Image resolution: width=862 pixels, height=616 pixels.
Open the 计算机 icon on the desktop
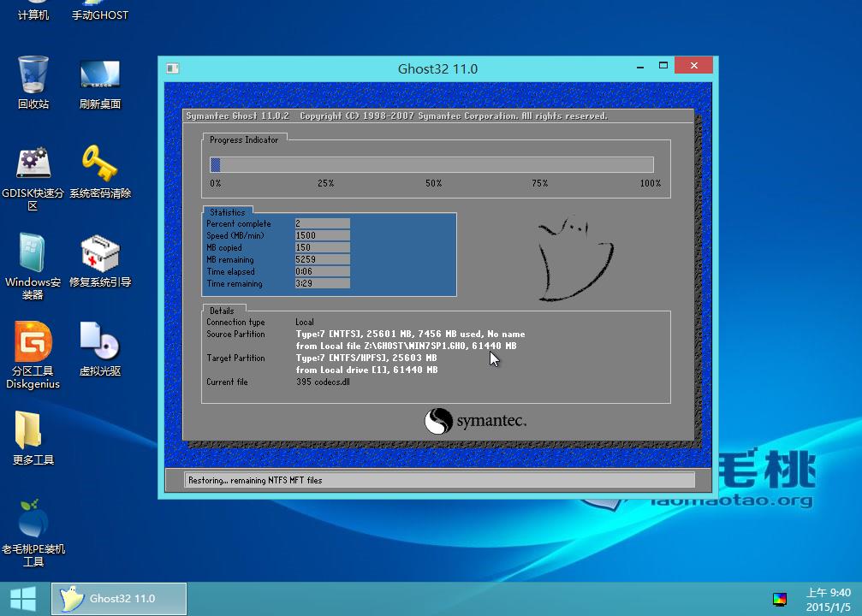pos(32,12)
